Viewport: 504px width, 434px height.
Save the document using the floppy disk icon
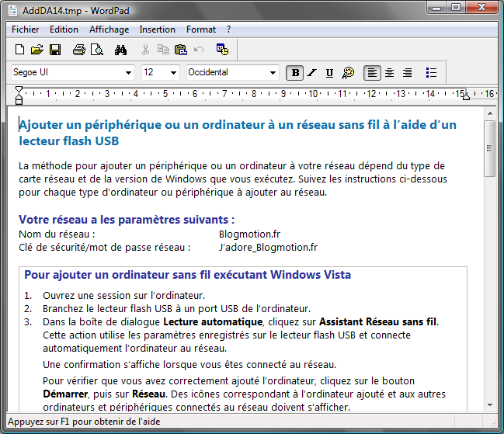(x=55, y=50)
